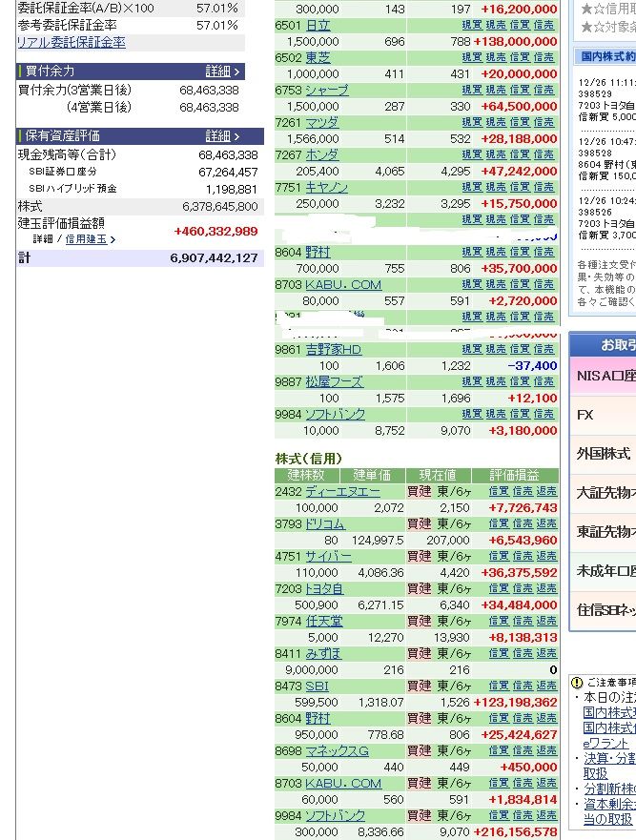Click 信売 in the マツダ row

[544, 122]
